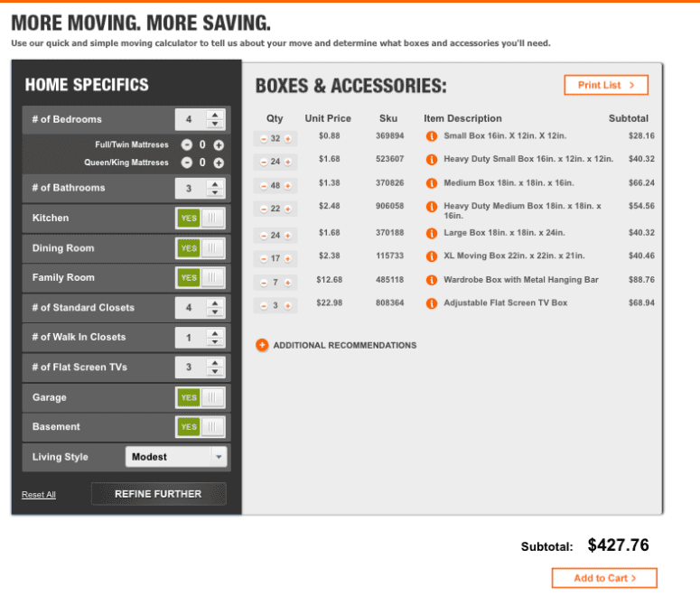This screenshot has width=700, height=605.
Task: Click the Walk In Closets number field
Action: 189,338
